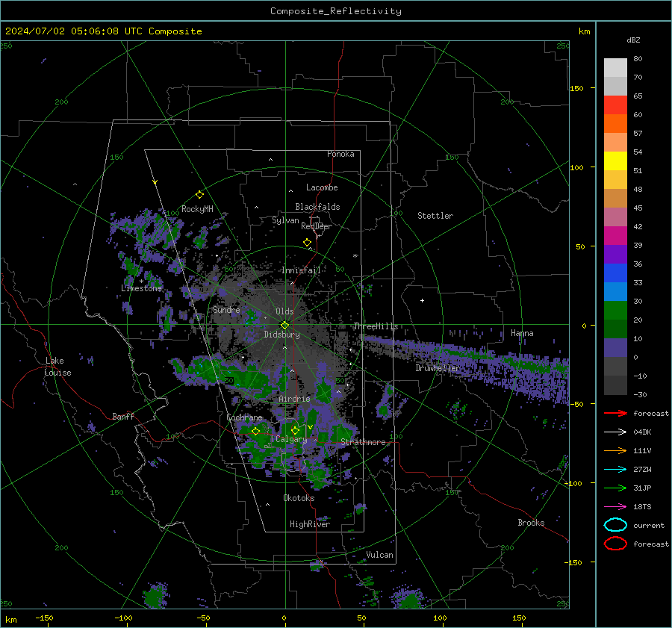Screen dimensions: 672x628
Task: Click the Airdrie label
Action: coord(294,399)
